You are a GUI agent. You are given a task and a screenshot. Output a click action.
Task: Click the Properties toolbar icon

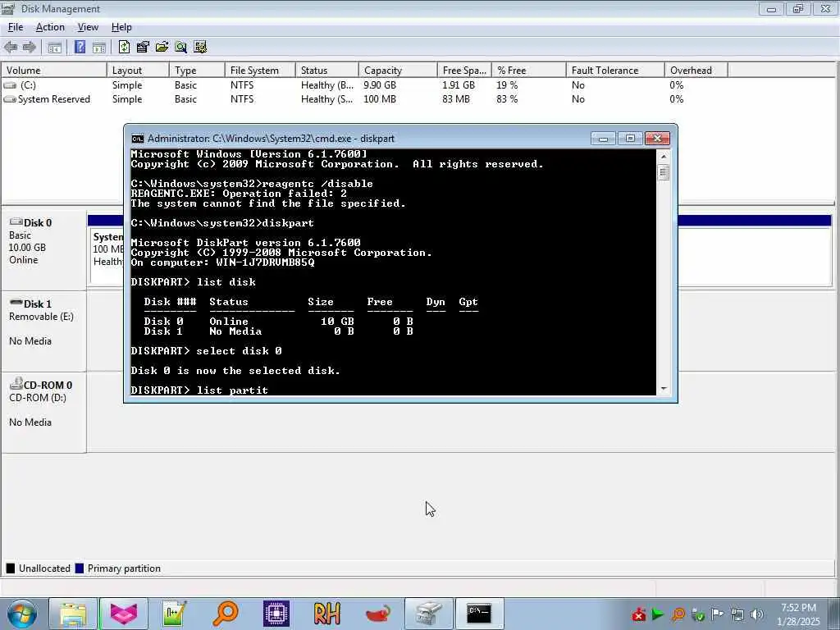(143, 47)
